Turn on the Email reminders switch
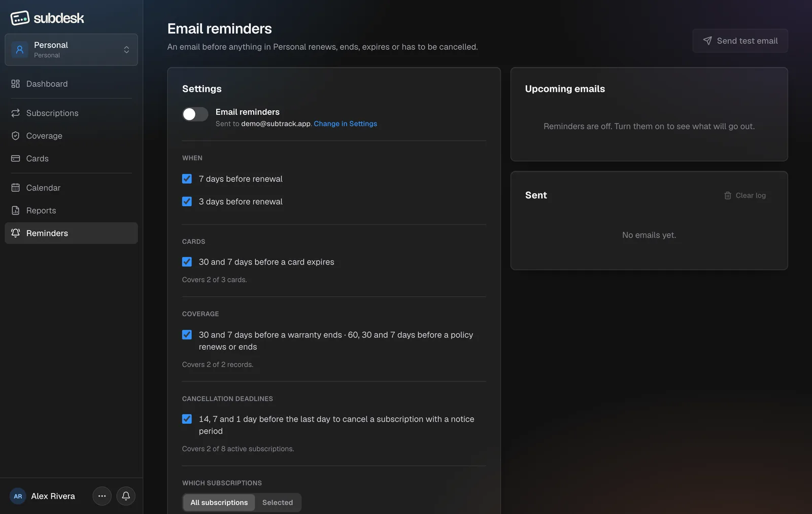This screenshot has height=514, width=812. point(195,114)
